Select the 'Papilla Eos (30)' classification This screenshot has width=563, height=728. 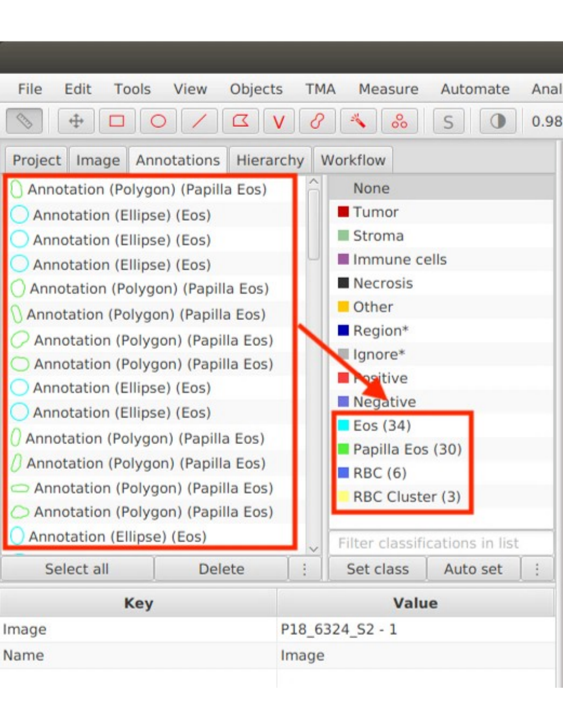[x=442, y=449]
